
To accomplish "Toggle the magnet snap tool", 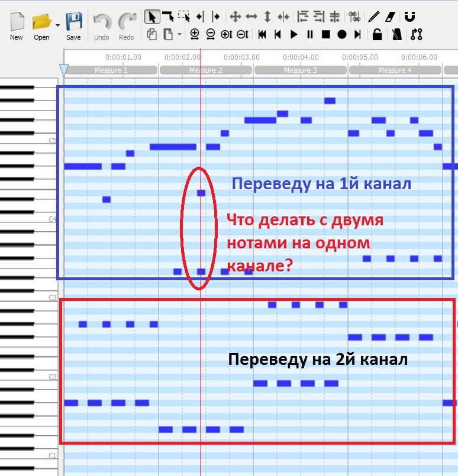I will [x=410, y=17].
